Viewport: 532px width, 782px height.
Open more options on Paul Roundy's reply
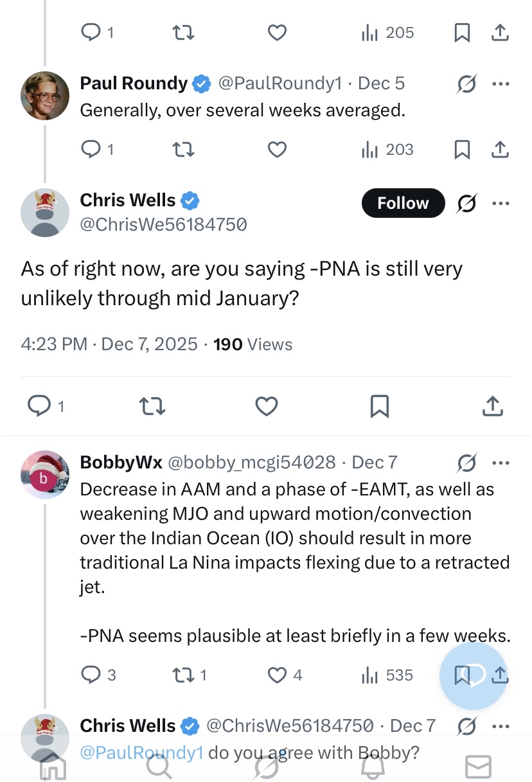[500, 84]
